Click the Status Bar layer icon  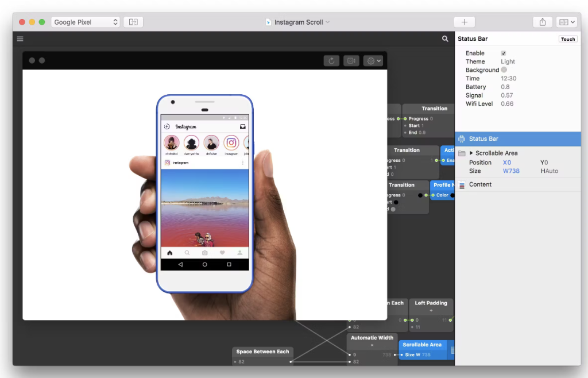(462, 139)
